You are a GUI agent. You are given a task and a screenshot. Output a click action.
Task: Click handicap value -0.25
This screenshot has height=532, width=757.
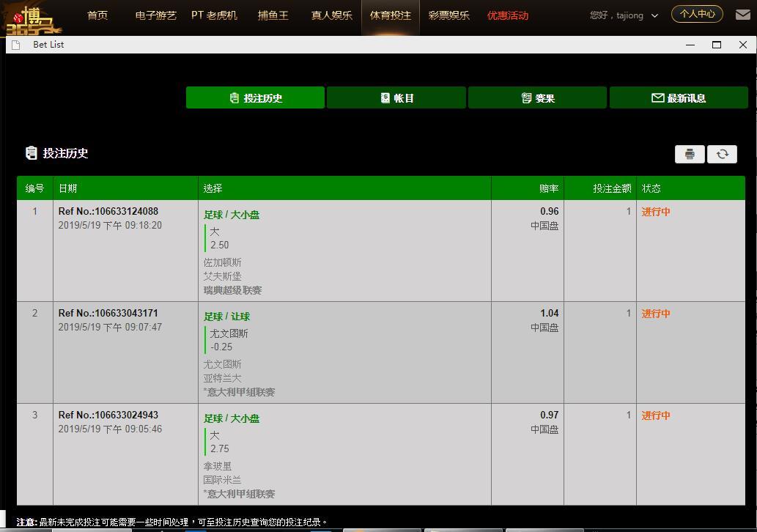221,347
